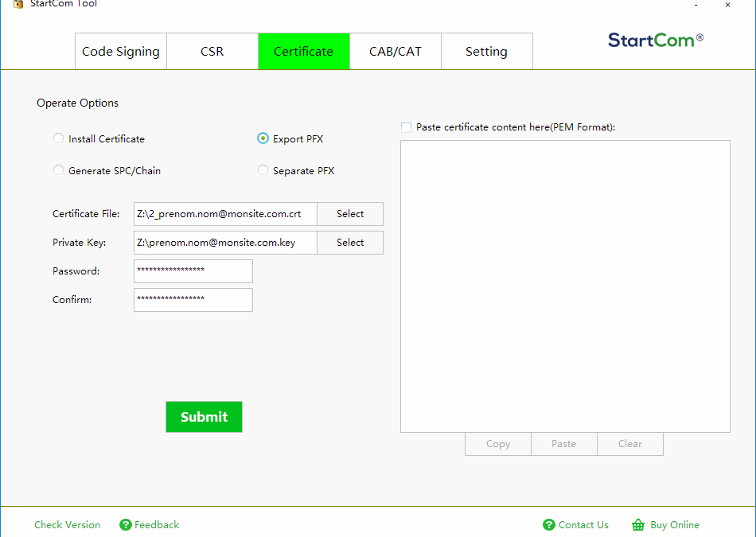Open the Check Version link
The width and height of the screenshot is (756, 537).
tap(67, 524)
